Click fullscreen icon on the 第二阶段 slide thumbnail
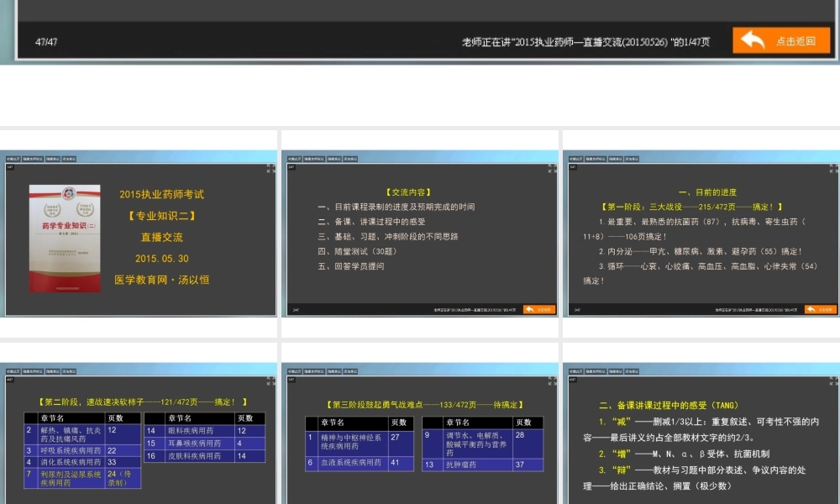The image size is (840, 504). coord(270,381)
